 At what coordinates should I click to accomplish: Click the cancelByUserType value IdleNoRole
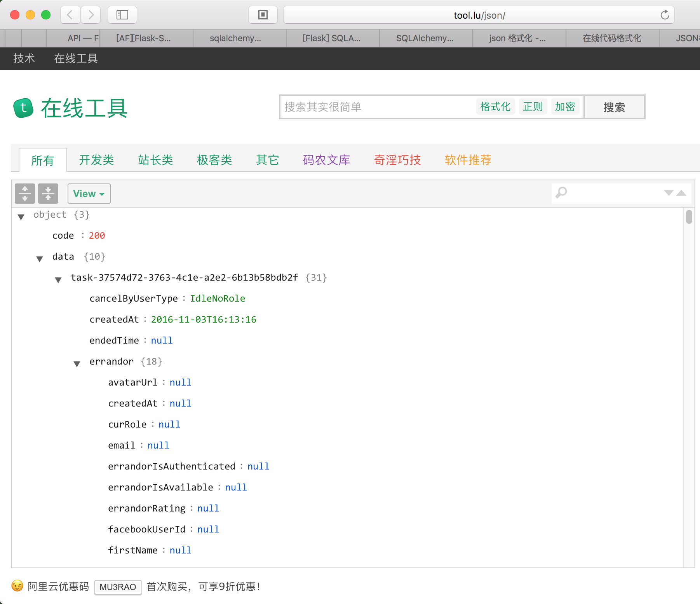tap(218, 299)
